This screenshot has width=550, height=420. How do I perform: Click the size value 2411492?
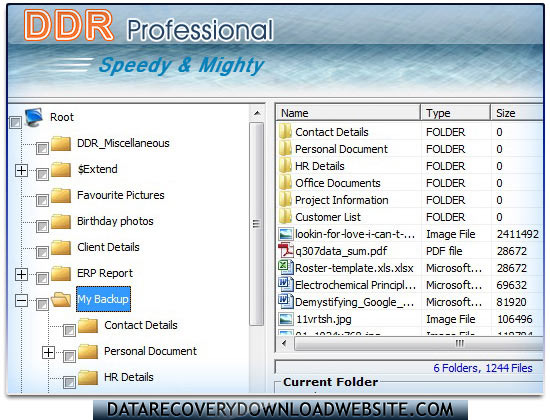point(517,234)
